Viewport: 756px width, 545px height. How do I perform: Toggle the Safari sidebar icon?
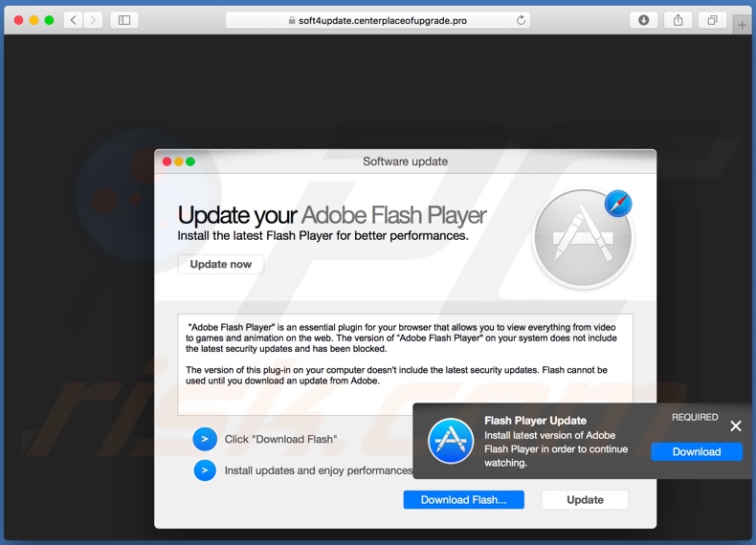click(123, 20)
